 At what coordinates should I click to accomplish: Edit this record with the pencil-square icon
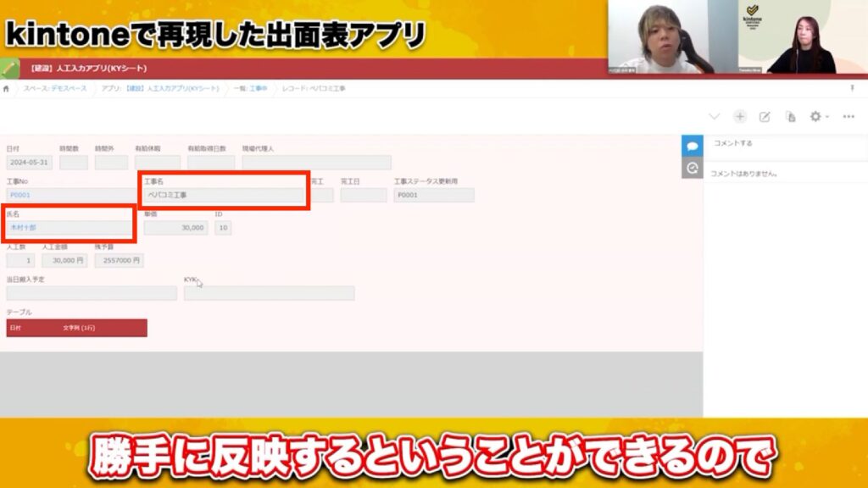click(765, 117)
